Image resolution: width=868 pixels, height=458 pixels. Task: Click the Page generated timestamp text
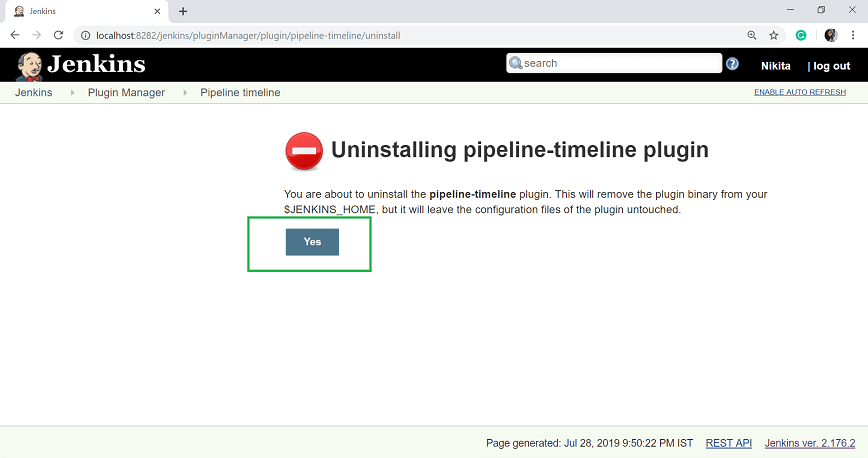(590, 443)
